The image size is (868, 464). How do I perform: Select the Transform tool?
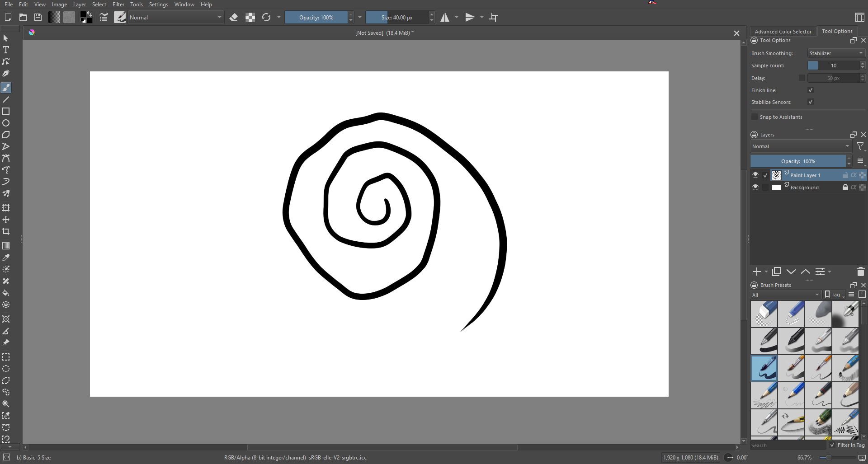tap(6, 208)
